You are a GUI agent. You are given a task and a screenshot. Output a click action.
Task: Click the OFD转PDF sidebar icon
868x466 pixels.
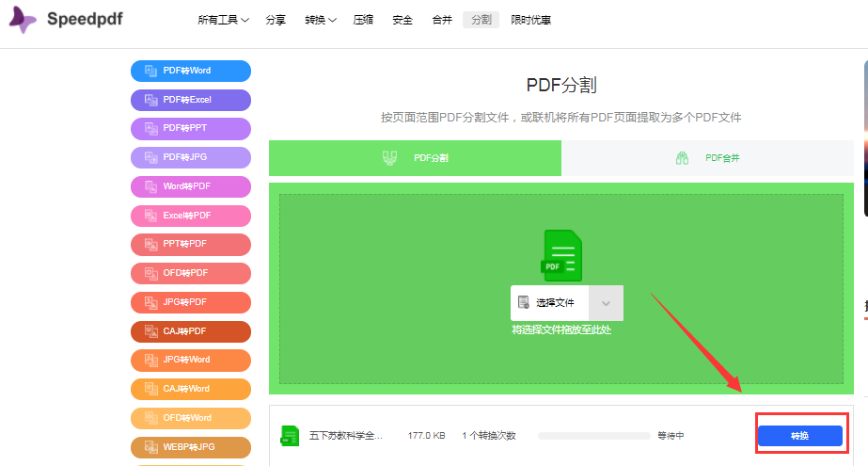(150, 273)
